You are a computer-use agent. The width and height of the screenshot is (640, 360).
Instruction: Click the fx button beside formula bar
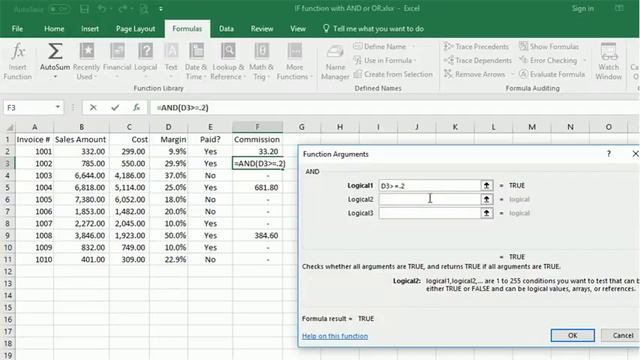[136, 108]
